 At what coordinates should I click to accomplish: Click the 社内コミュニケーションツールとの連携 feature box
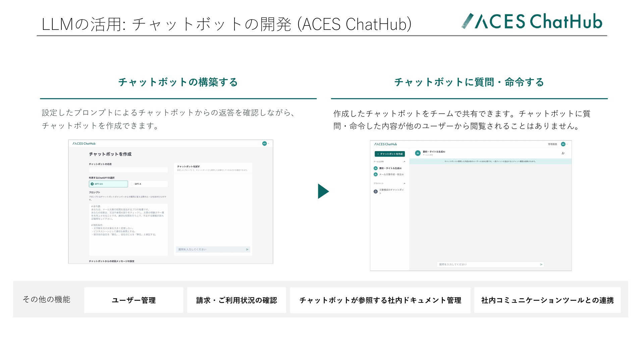coord(547,300)
